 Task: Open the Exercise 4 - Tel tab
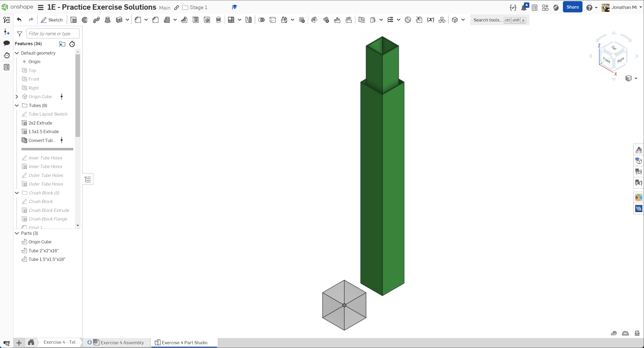coord(59,342)
